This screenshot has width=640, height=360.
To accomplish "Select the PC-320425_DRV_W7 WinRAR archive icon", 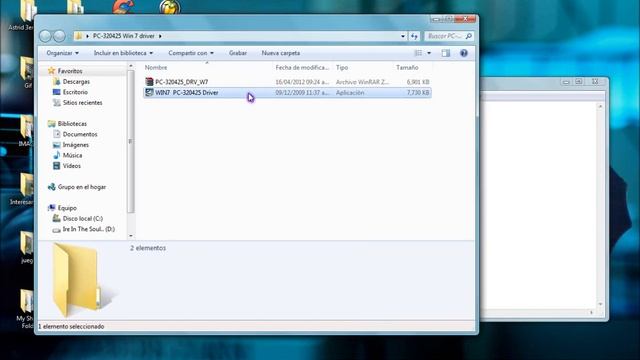I will click(149, 82).
